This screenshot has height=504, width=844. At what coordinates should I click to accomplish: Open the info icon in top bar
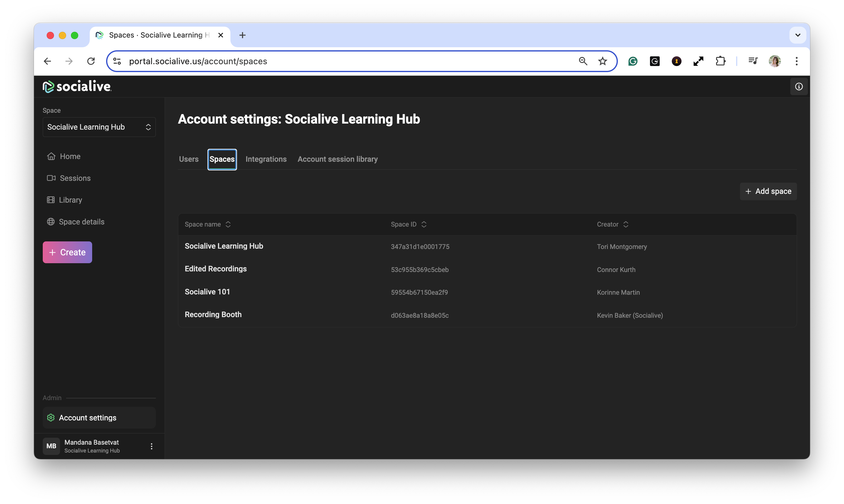coord(799,87)
